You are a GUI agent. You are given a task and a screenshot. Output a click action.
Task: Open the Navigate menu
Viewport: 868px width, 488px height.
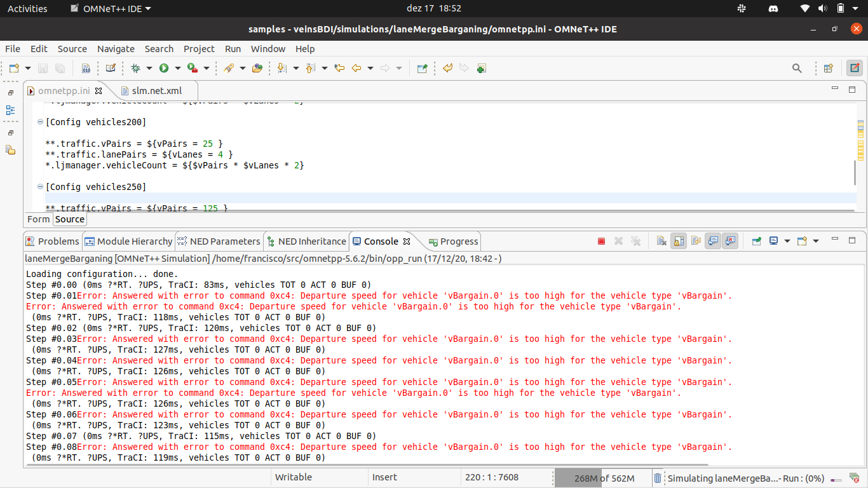tap(116, 49)
